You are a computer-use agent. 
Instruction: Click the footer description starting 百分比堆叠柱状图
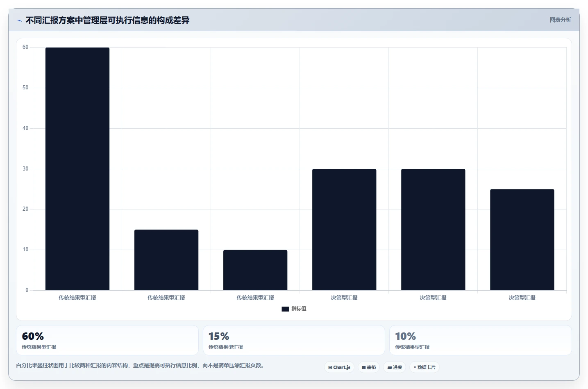coord(141,365)
